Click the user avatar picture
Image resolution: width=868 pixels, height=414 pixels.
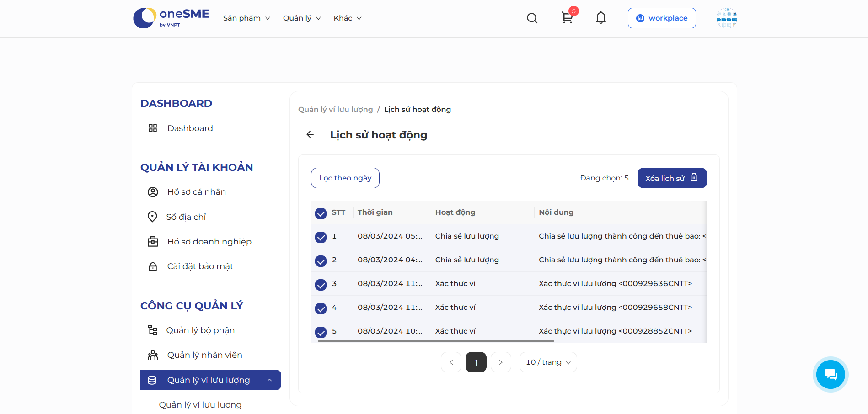tap(727, 18)
